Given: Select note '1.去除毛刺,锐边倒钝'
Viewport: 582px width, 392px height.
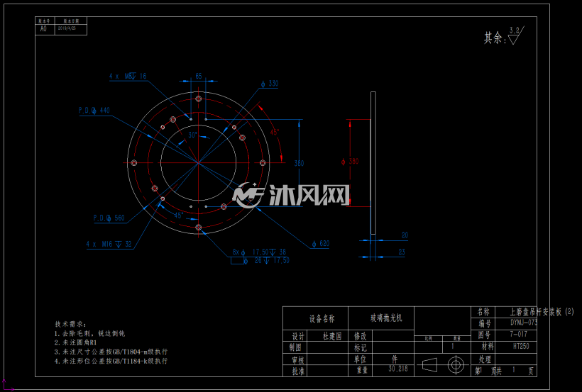Looking at the screenshot, I should pyautogui.click(x=90, y=333).
